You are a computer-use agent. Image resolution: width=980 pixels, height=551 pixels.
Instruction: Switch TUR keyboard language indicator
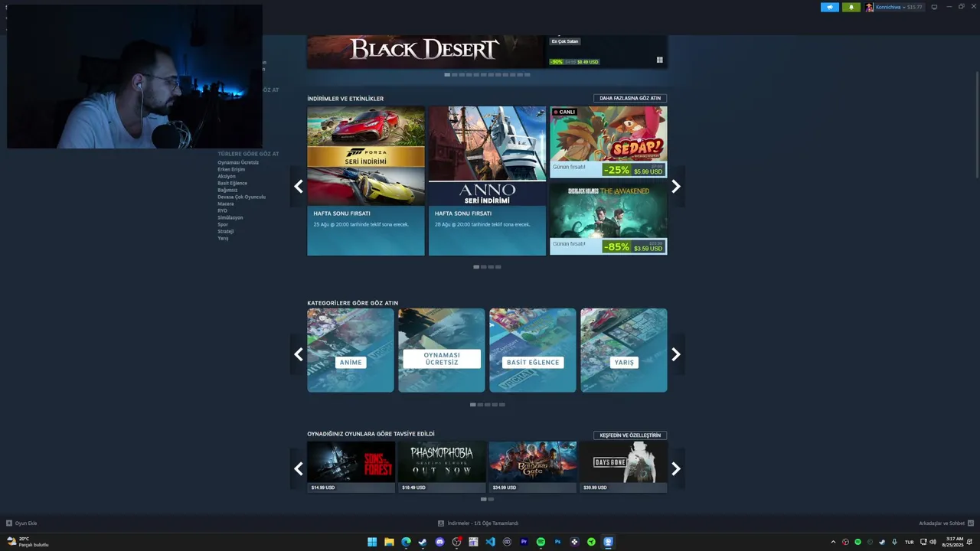tap(910, 542)
